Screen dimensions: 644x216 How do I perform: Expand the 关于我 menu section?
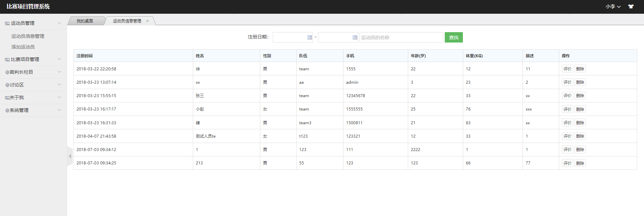pos(34,97)
